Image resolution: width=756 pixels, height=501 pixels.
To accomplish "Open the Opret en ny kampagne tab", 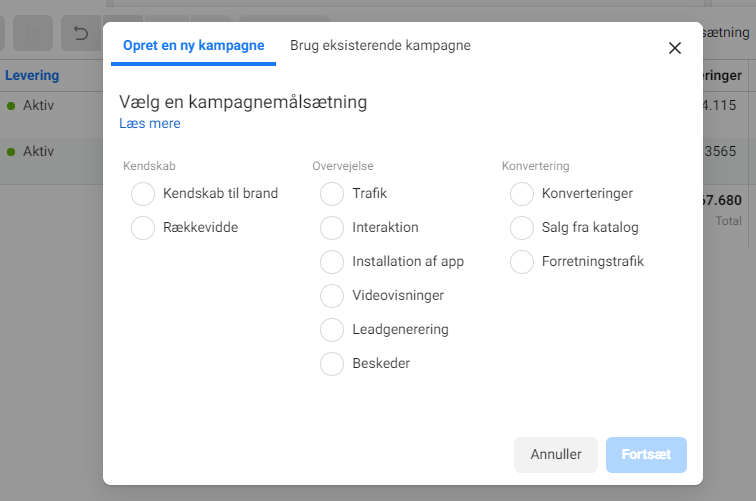I will coord(193,45).
